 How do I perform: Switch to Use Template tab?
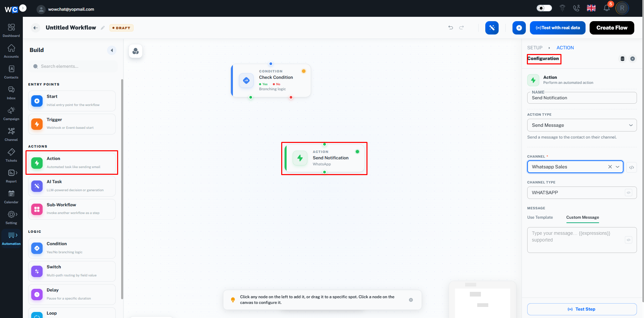click(540, 217)
